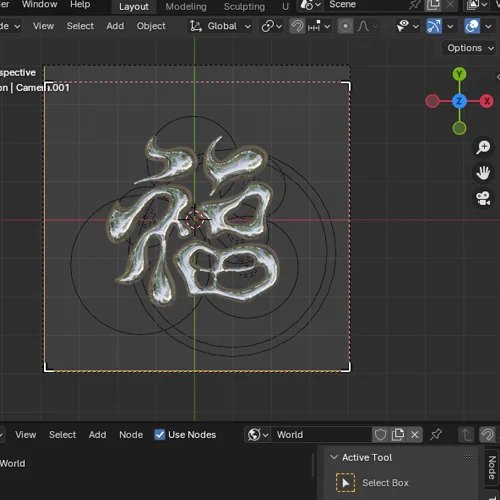Toggle viewport gizmos display
Screen dimensions: 500x500
click(x=434, y=26)
